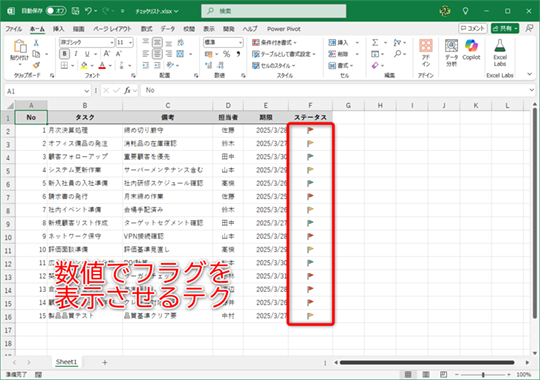This screenshot has width=540, height=380.
Task: Open the font size 11 dropdown
Action: tap(131, 43)
